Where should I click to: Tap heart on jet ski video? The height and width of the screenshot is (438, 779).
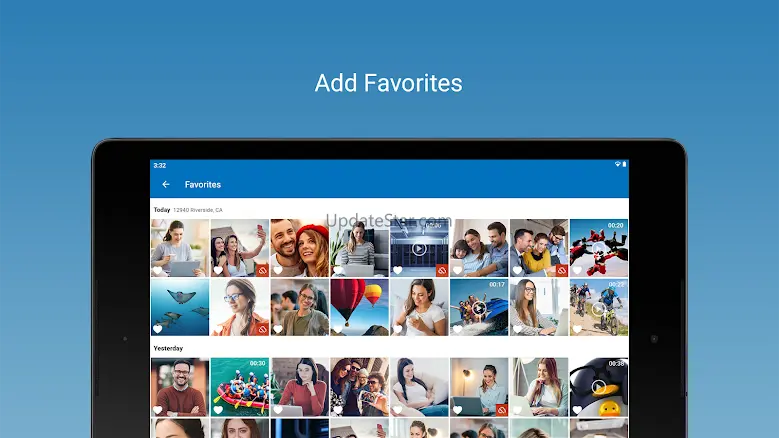click(457, 329)
